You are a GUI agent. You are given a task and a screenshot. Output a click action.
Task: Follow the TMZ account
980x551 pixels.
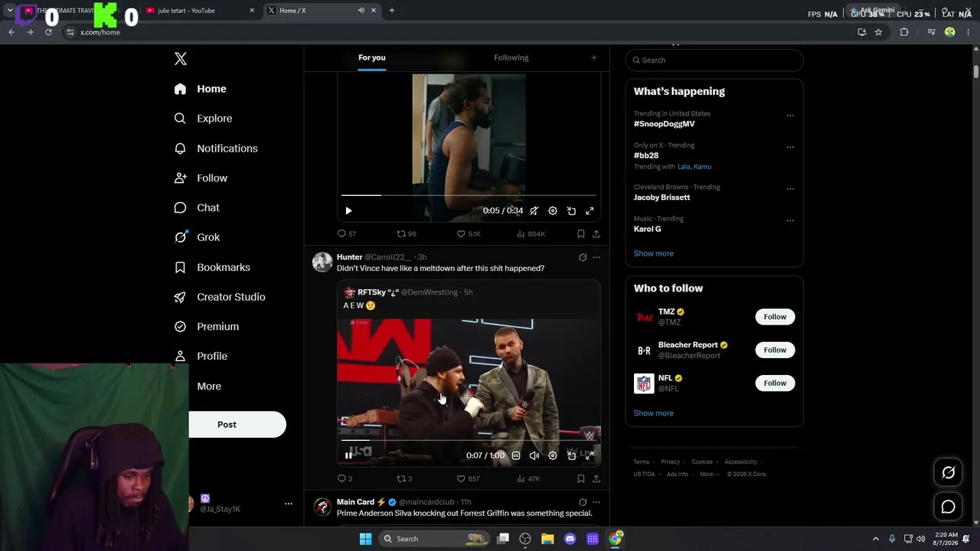[775, 317]
